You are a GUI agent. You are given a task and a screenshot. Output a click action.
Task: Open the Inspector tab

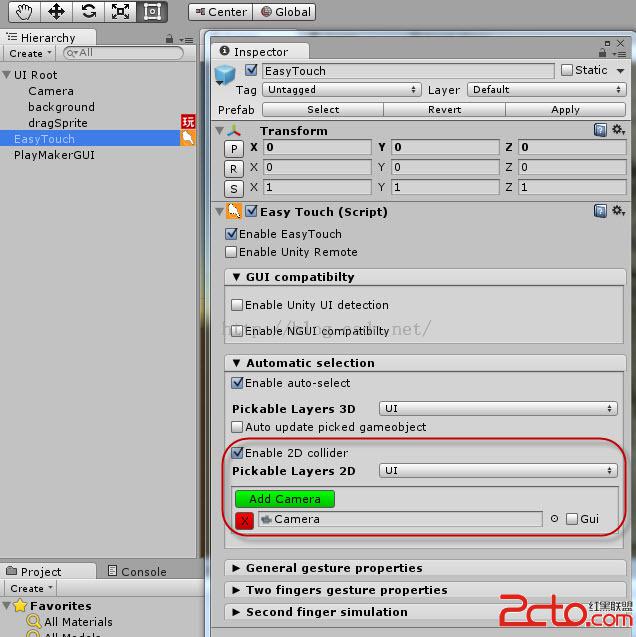coord(260,52)
